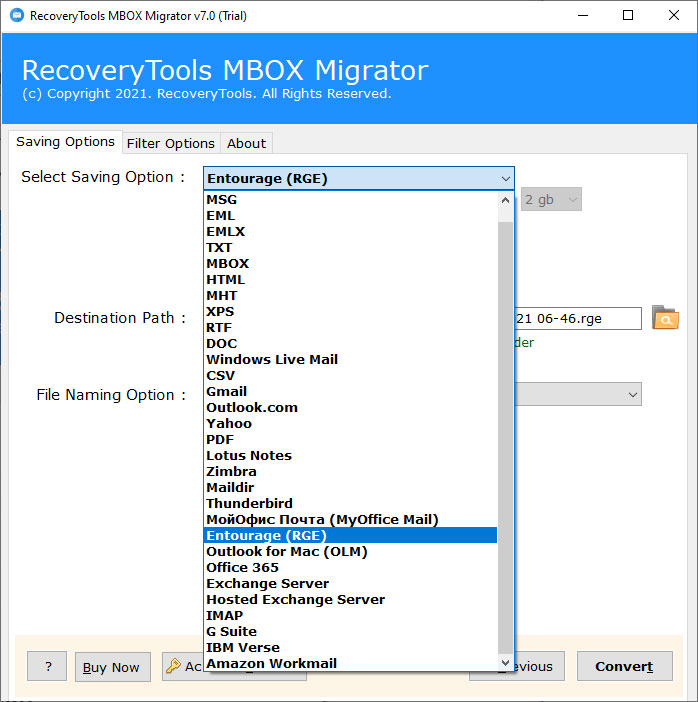Click the dropdown list scrollbar thumb
This screenshot has height=702, width=698.
505,438
